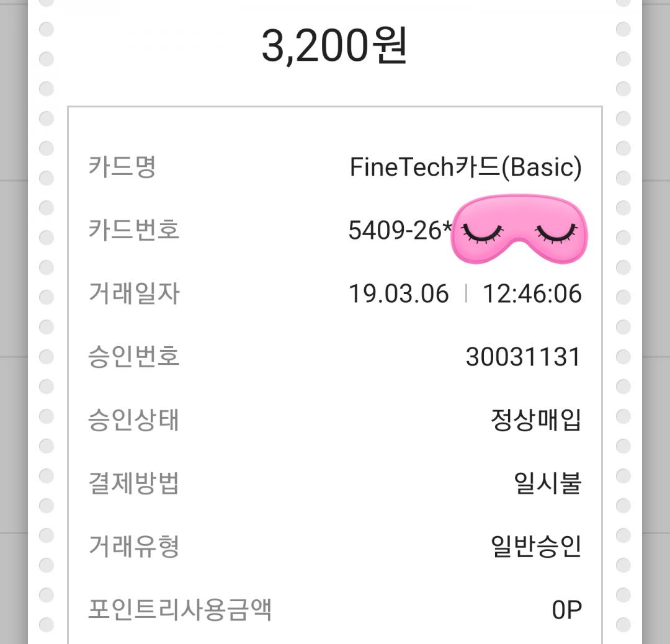This screenshot has width=670, height=644.
Task: Select the 승인상태 label
Action: (x=133, y=420)
